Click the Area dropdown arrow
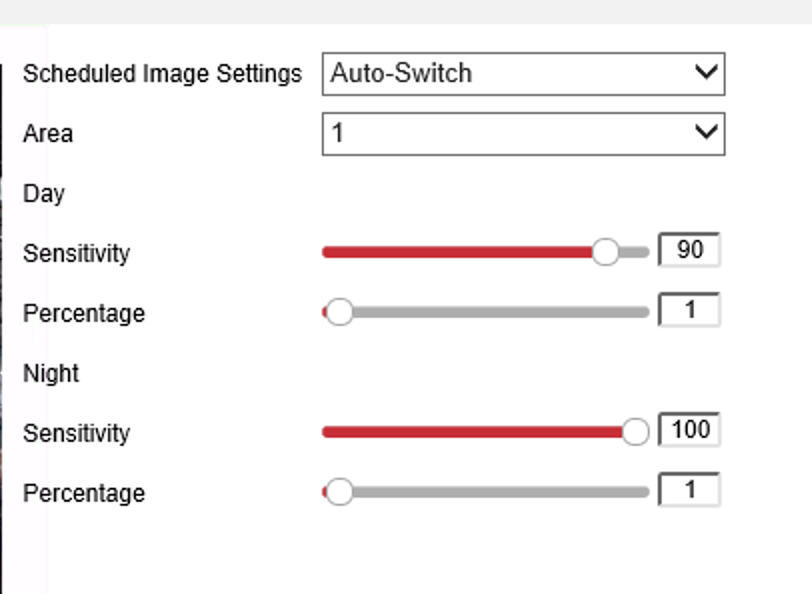812x594 pixels. (x=706, y=133)
